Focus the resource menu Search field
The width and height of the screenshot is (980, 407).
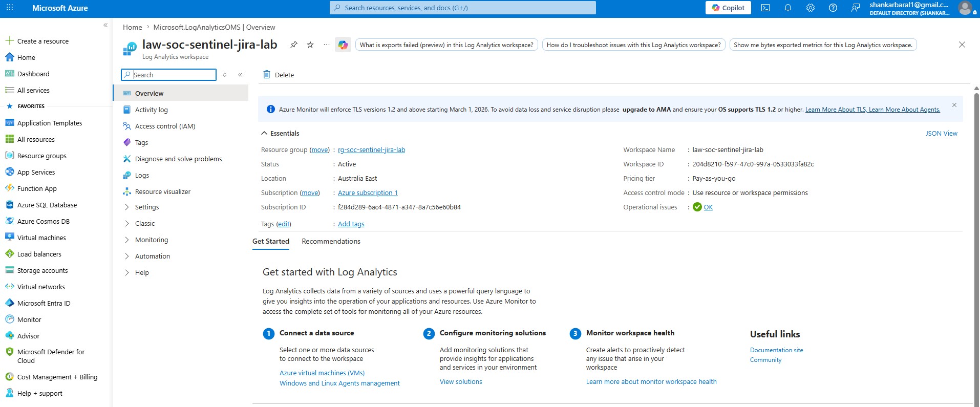coord(169,75)
